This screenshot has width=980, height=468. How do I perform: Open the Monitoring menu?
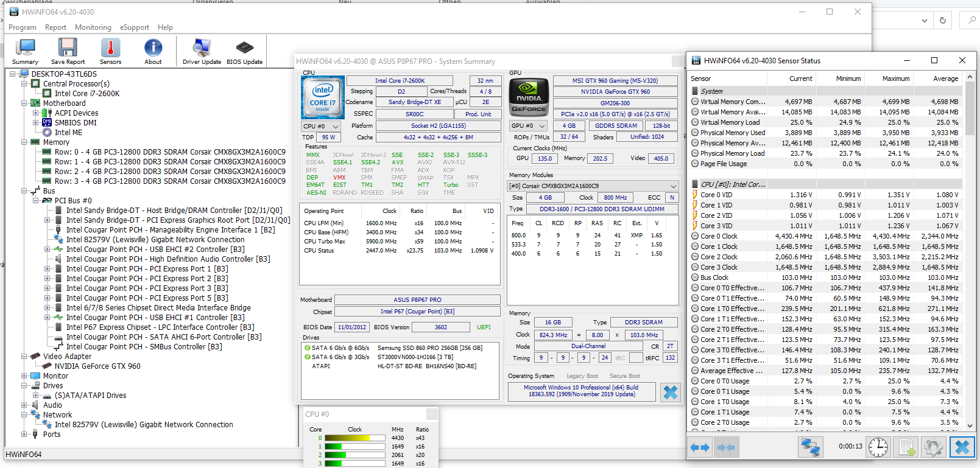(x=93, y=27)
